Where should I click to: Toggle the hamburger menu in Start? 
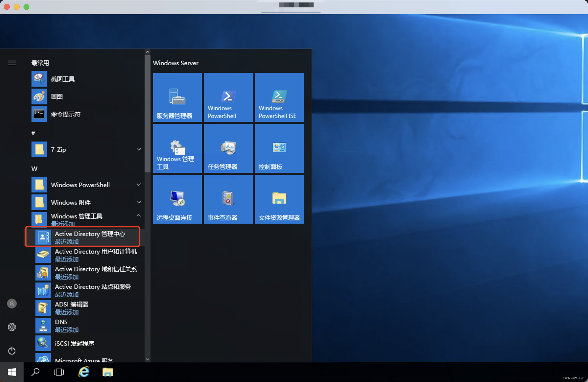tap(12, 63)
